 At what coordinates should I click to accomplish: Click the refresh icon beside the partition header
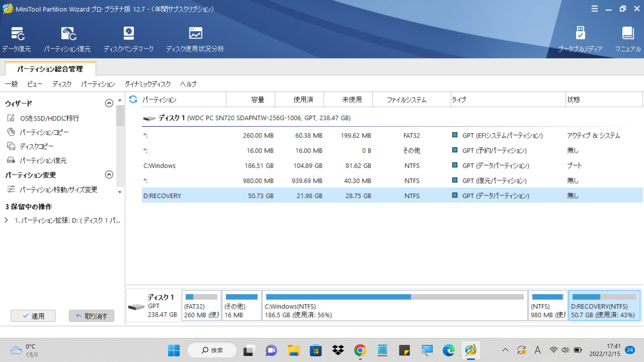point(133,99)
